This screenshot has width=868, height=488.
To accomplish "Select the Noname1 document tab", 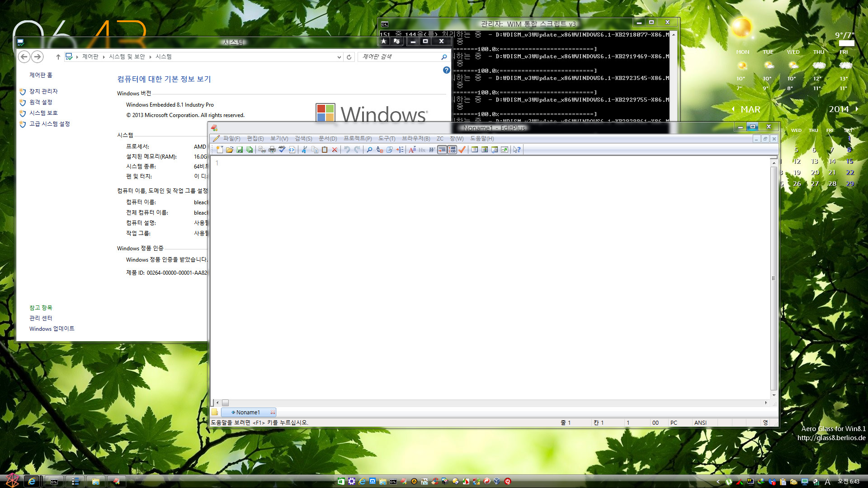I will [x=248, y=412].
